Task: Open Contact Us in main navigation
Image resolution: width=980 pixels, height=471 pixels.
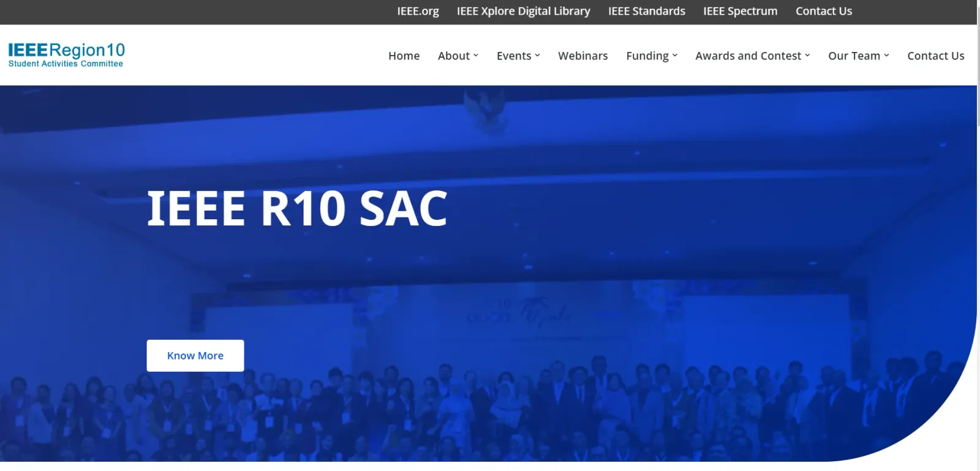Action: tap(936, 56)
